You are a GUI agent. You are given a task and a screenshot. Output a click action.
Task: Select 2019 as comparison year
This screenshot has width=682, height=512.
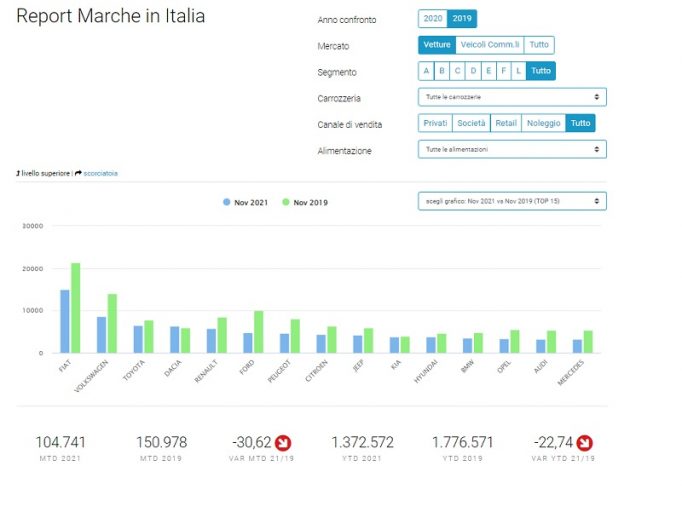pyautogui.click(x=462, y=19)
